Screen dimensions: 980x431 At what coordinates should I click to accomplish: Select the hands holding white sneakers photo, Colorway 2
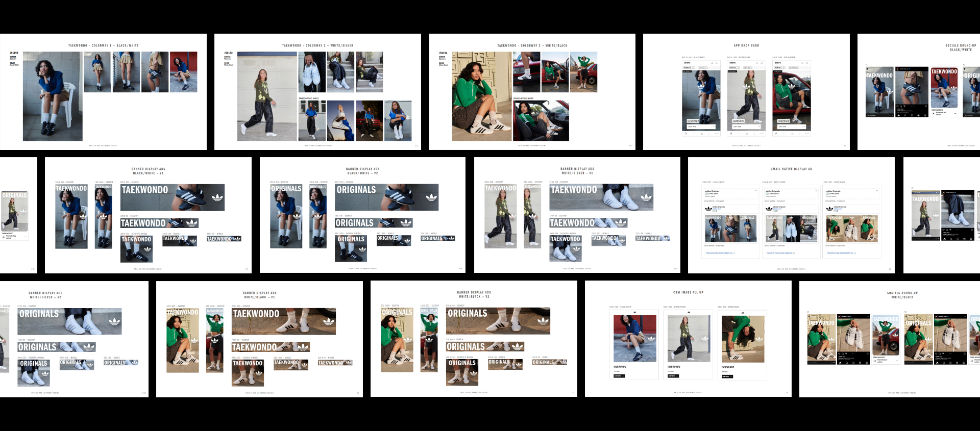coord(312,72)
